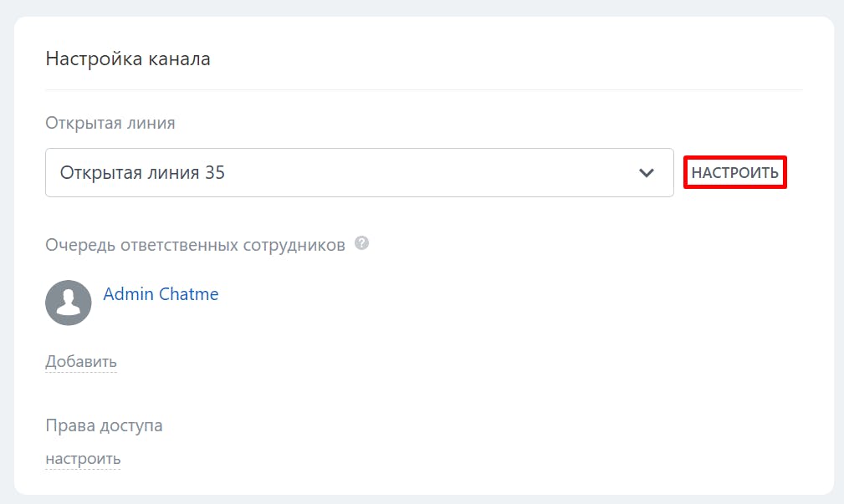Show the tooltip for the responsible employees queue
Viewport: 844px width, 504px height.
pyautogui.click(x=361, y=244)
